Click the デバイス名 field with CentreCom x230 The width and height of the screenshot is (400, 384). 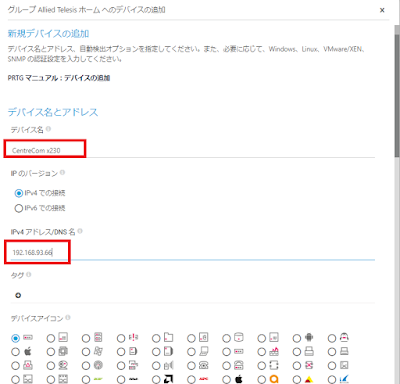coord(193,150)
